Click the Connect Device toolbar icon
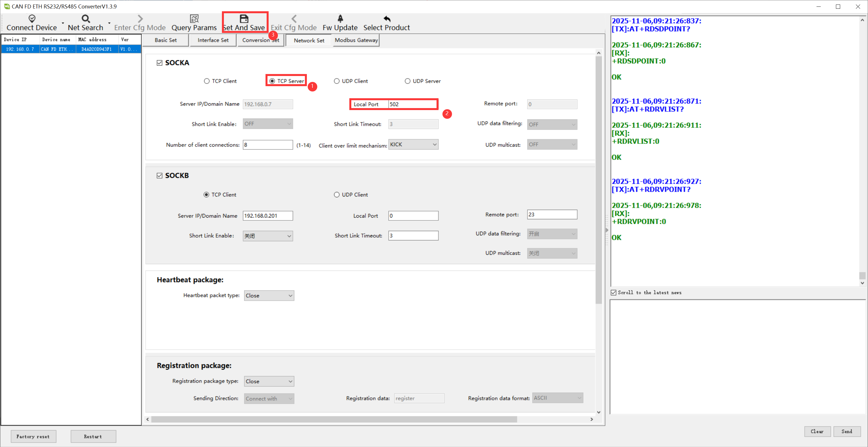Screen dimensions: 868x447 (x=32, y=18)
